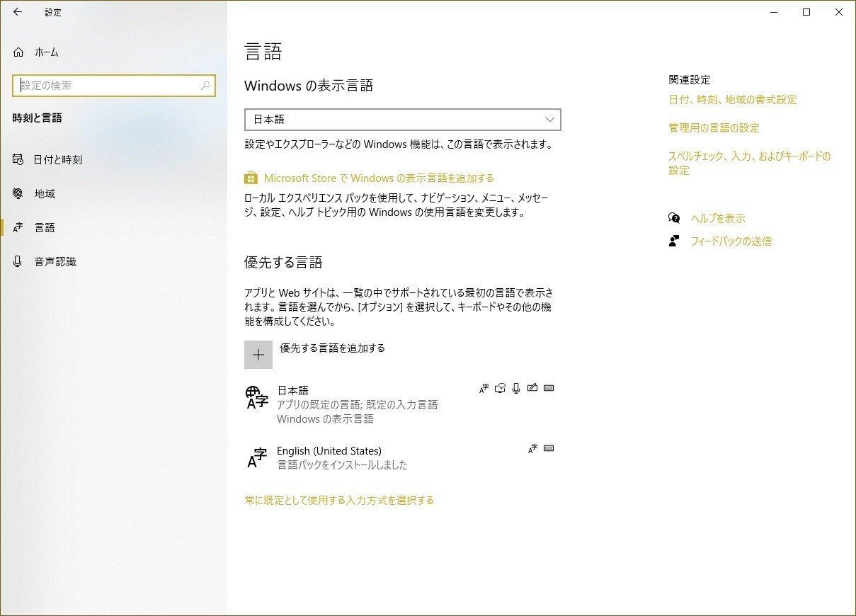The height and width of the screenshot is (616, 856).
Task: Open 管理用の言語の設定 link
Action: pos(713,128)
